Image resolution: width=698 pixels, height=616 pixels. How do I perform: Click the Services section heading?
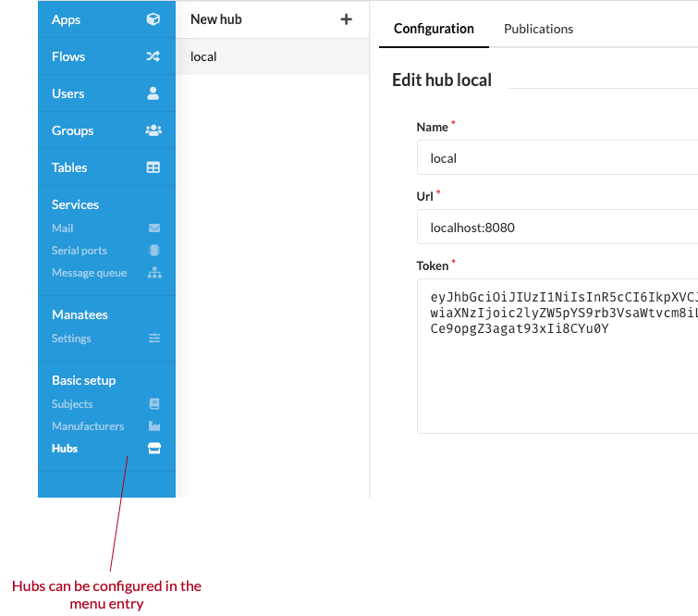[75, 204]
